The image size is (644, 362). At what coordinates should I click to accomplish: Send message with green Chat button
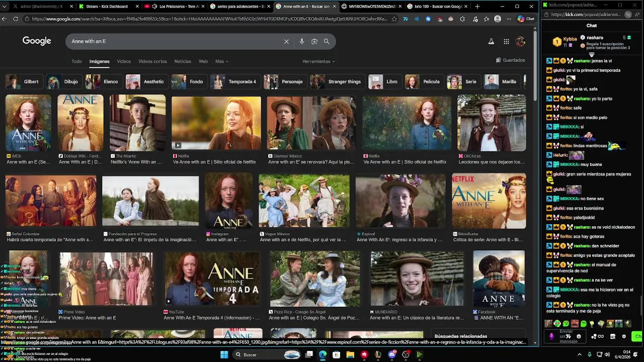[x=637, y=336]
